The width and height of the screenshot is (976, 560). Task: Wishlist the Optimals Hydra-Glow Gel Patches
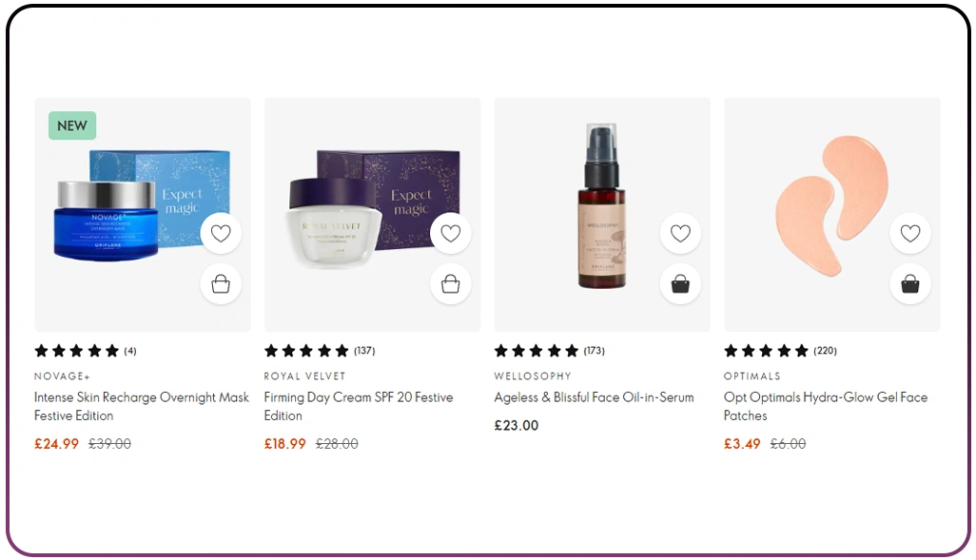tap(910, 233)
